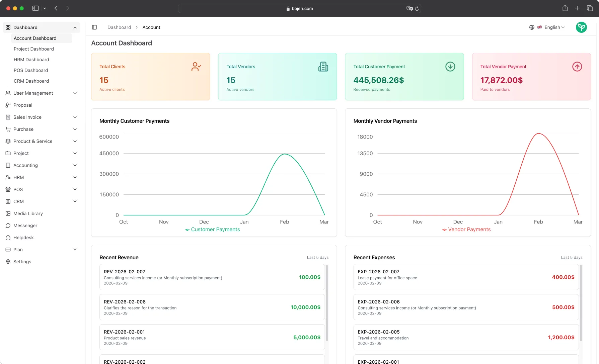Click the green leaf profile avatar

(x=581, y=27)
